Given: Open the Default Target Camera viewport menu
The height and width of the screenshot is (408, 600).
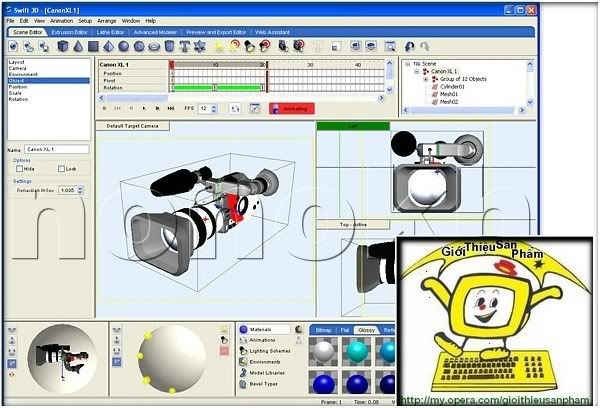Looking at the screenshot, I should (132, 126).
